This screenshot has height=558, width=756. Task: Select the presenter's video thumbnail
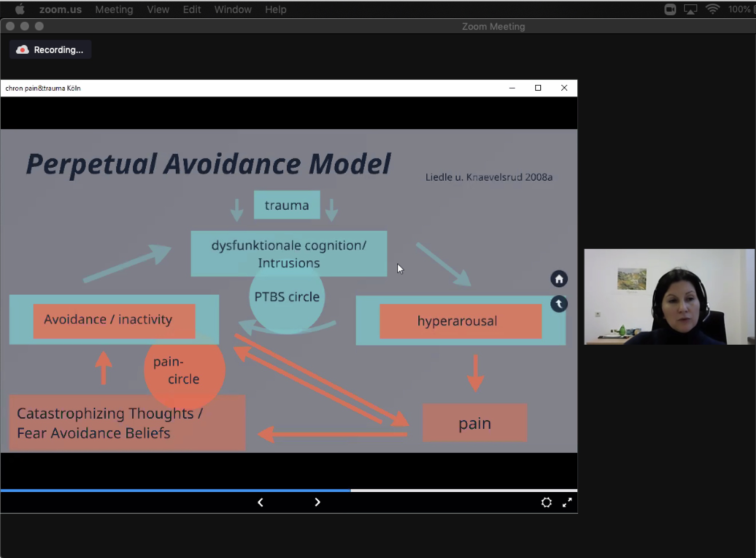click(669, 296)
